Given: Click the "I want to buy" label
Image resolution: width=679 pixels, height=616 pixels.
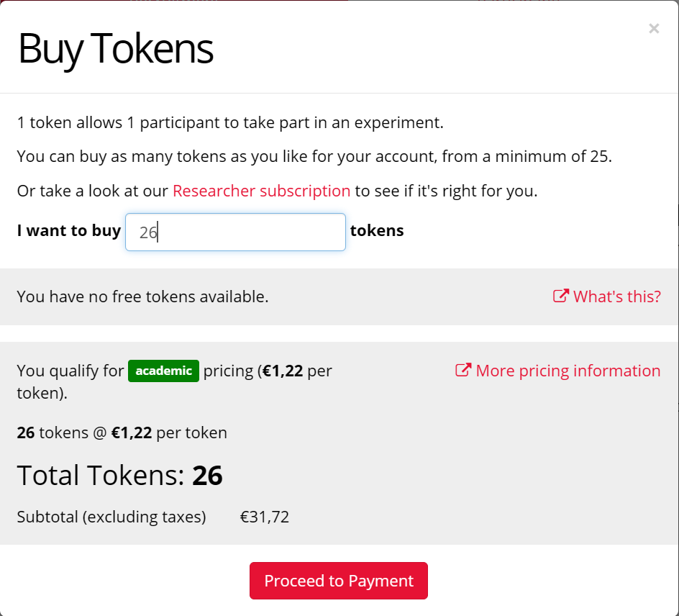Looking at the screenshot, I should [69, 231].
